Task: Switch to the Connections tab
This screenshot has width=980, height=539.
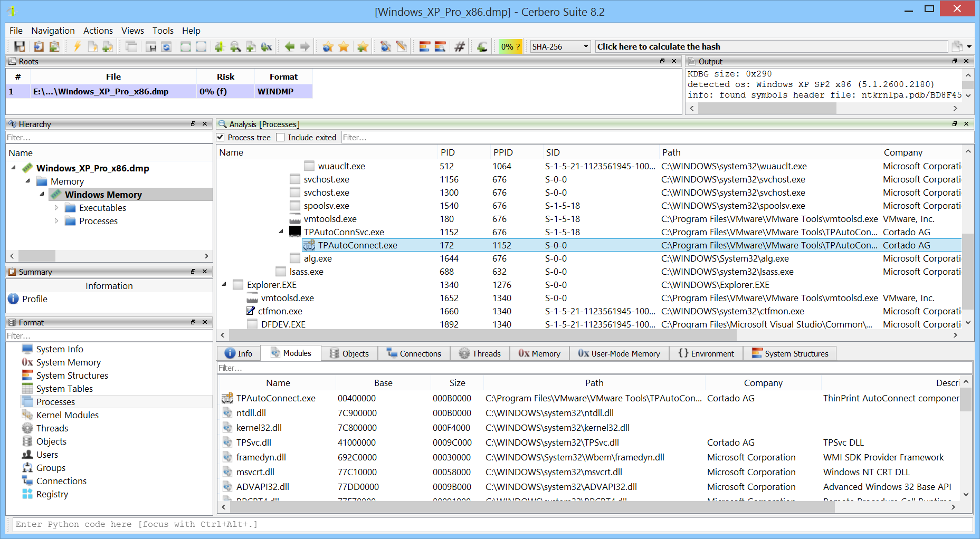Action: pos(414,353)
